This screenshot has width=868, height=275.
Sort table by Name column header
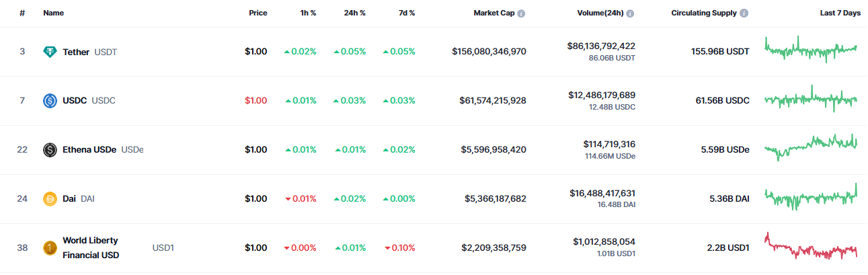tap(54, 13)
